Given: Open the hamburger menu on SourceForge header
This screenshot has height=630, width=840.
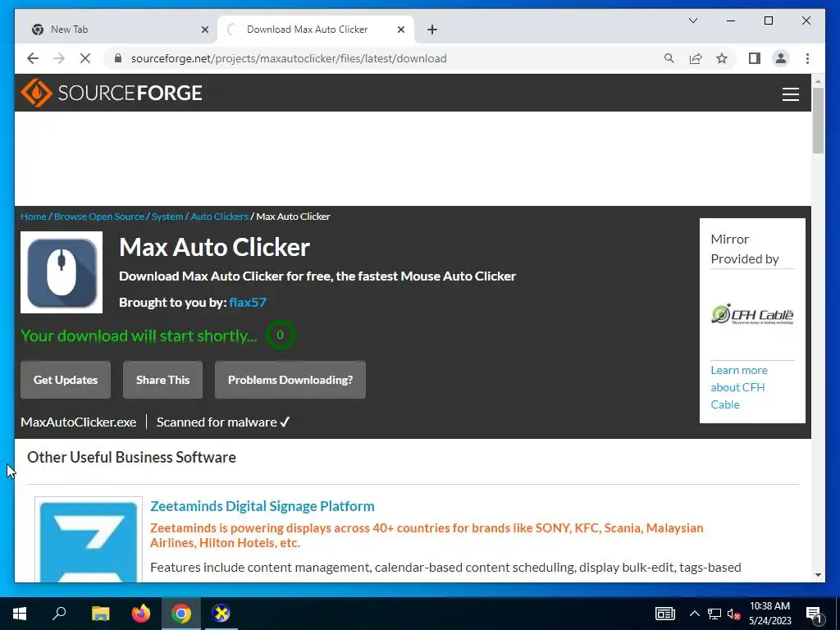Looking at the screenshot, I should tap(790, 94).
